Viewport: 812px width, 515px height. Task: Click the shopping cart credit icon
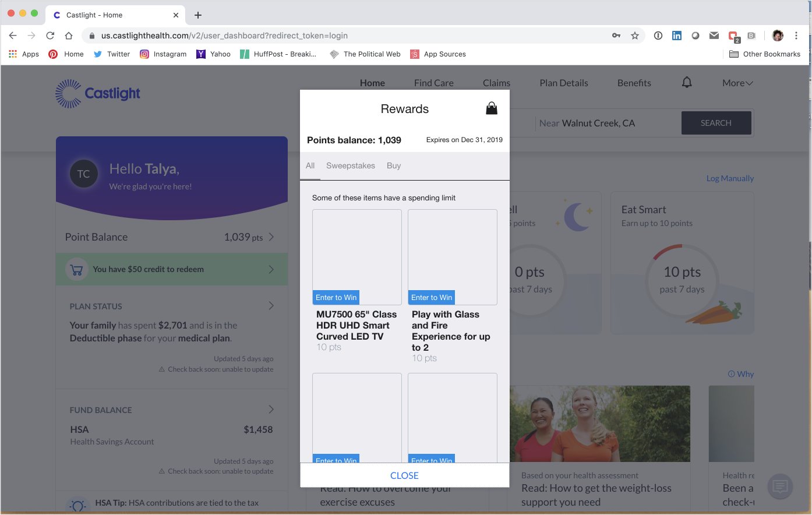(76, 269)
